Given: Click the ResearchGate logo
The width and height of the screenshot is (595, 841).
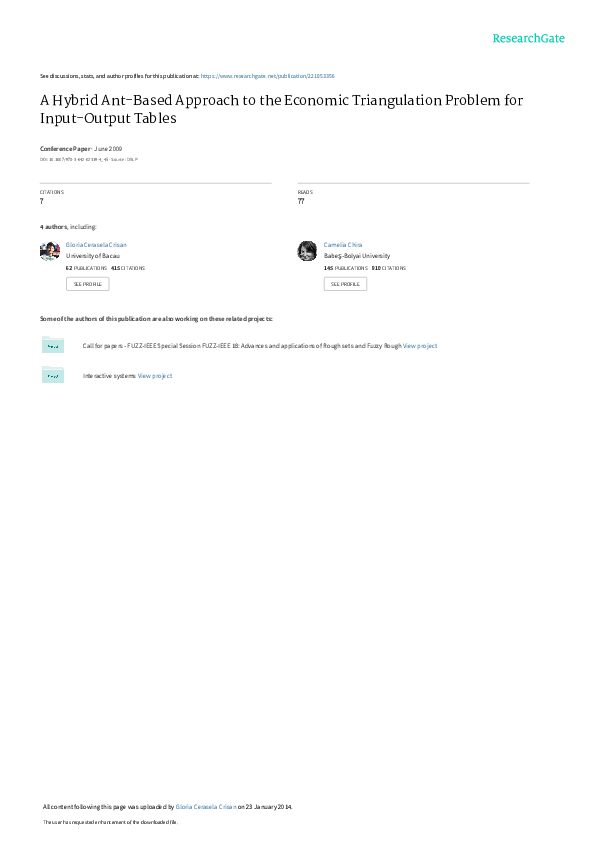Looking at the screenshot, I should coord(528,38).
